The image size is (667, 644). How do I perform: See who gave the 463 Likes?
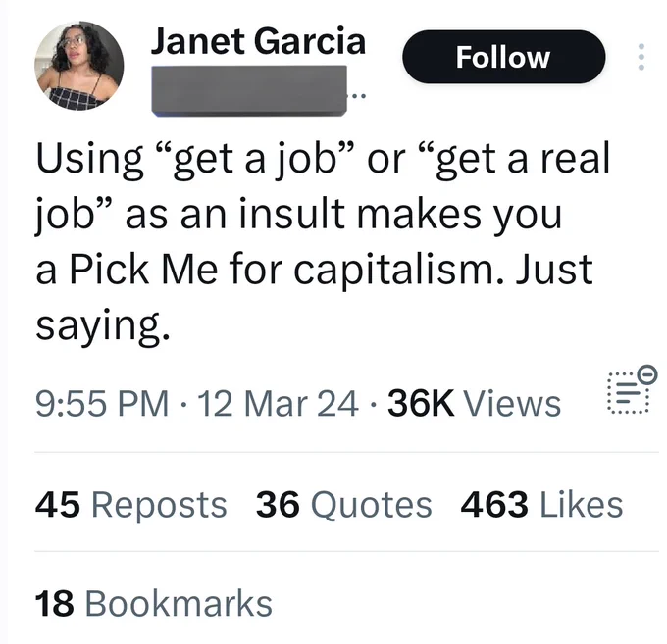click(x=541, y=505)
